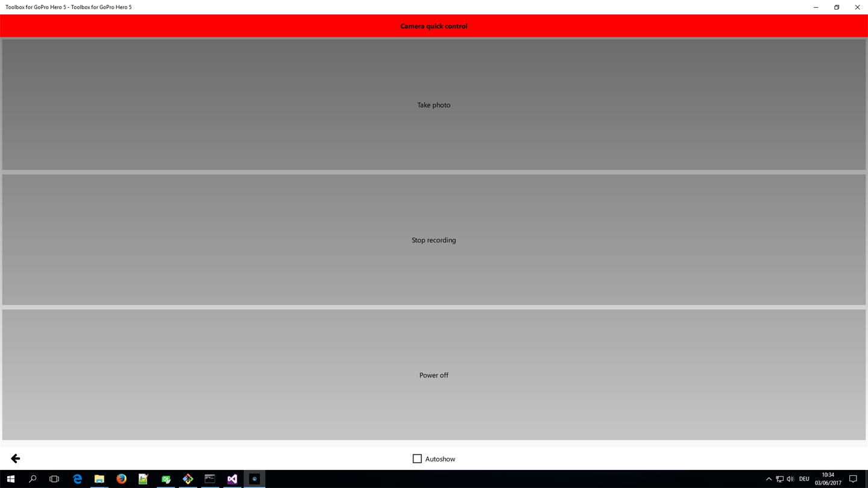The height and width of the screenshot is (488, 868).
Task: Enable the Autoshow checkbox
Action: [417, 458]
